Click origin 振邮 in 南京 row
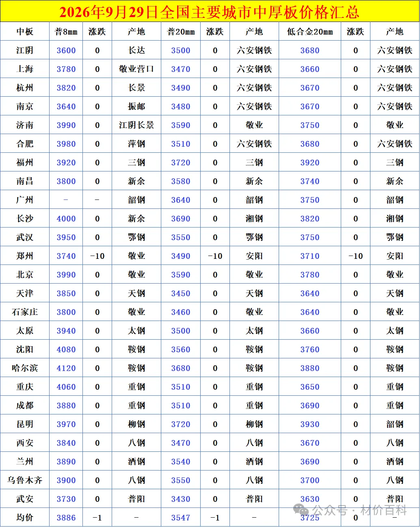The image size is (420, 527). click(x=136, y=106)
